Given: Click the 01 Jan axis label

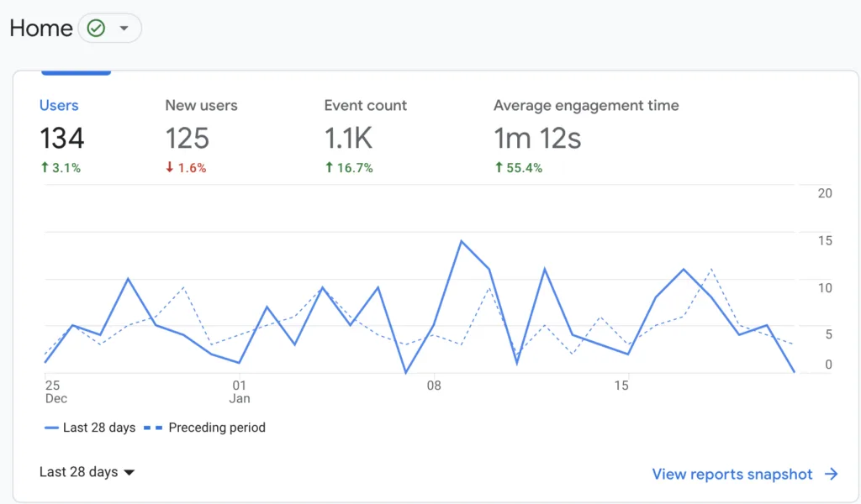Looking at the screenshot, I should point(240,391).
